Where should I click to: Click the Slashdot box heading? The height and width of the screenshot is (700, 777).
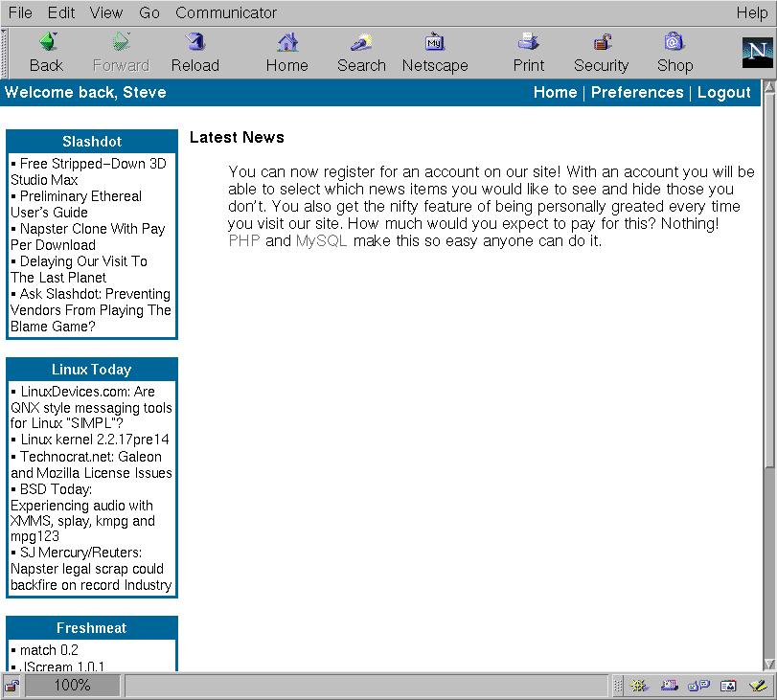[x=92, y=142]
